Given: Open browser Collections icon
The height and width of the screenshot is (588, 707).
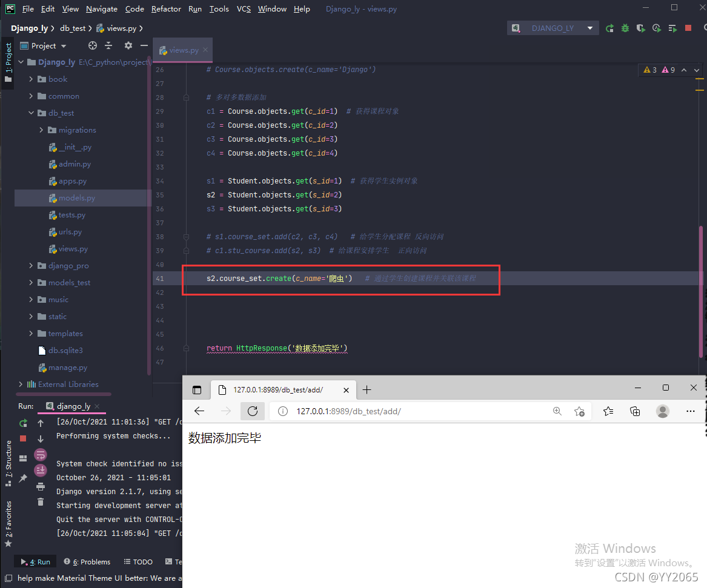Looking at the screenshot, I should click(635, 411).
